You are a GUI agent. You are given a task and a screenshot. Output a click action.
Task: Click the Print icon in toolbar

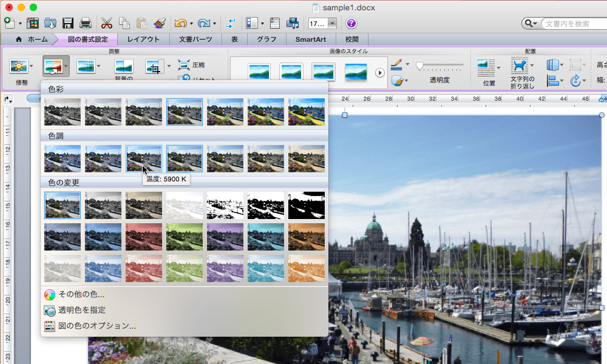tap(86, 24)
